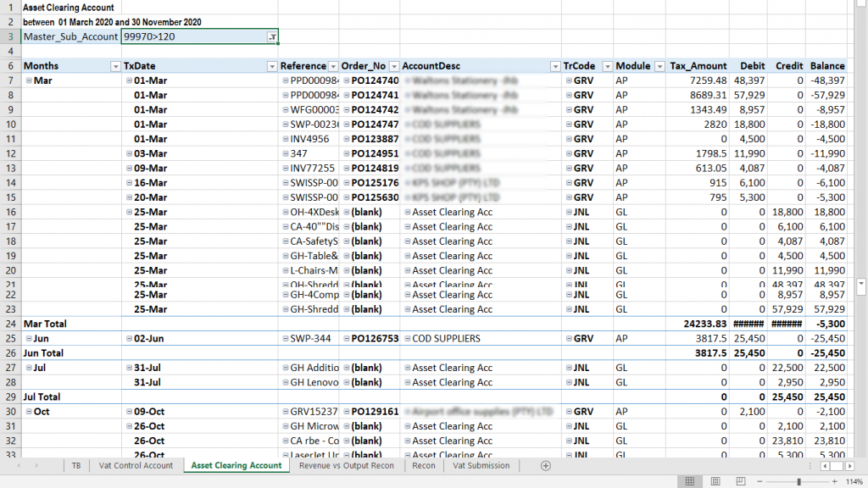Collapse the PO126753 order group
868x488 pixels.
pos(347,339)
